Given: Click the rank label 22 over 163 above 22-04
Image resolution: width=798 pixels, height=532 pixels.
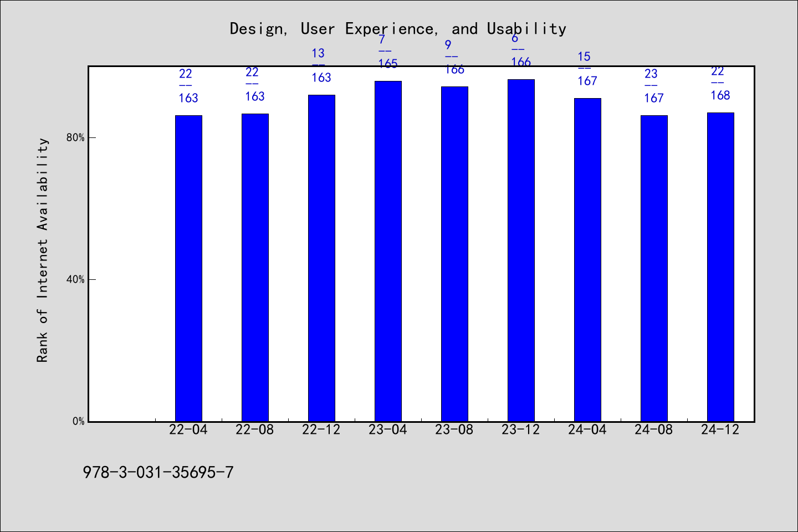Looking at the screenshot, I should tap(188, 86).
